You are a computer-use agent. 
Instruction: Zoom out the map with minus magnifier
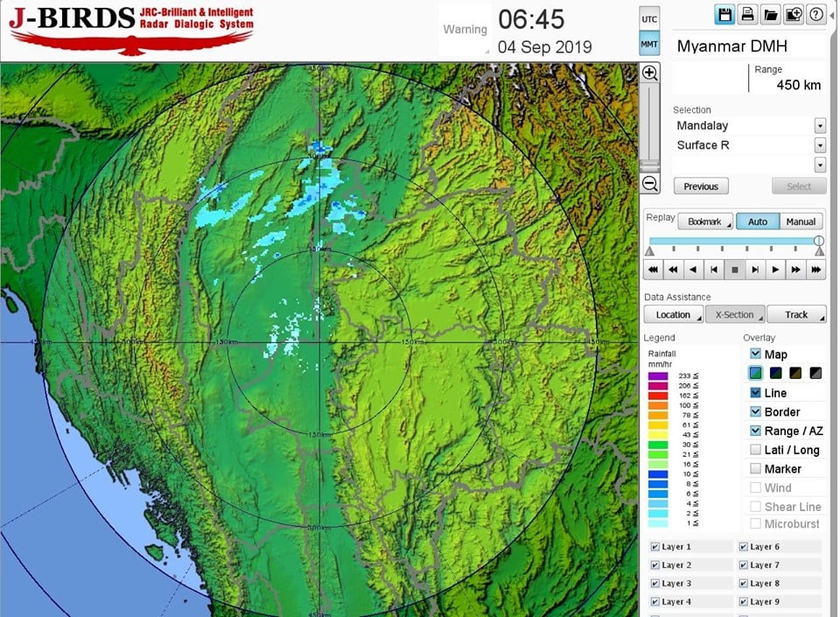(649, 184)
